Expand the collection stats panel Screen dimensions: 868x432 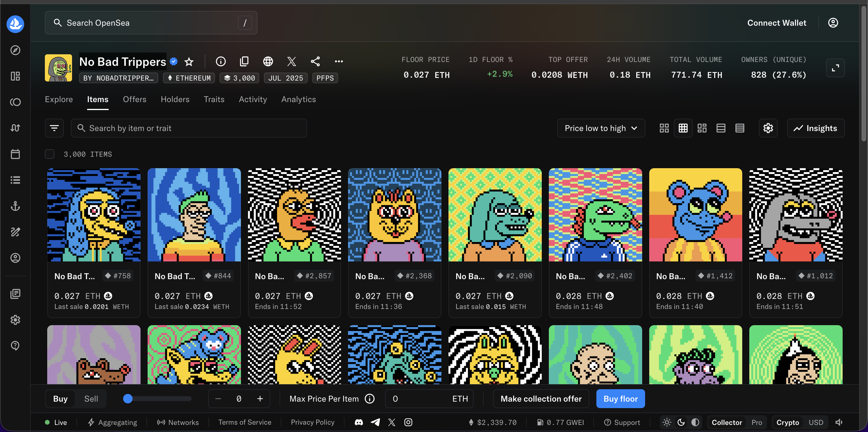pos(835,68)
